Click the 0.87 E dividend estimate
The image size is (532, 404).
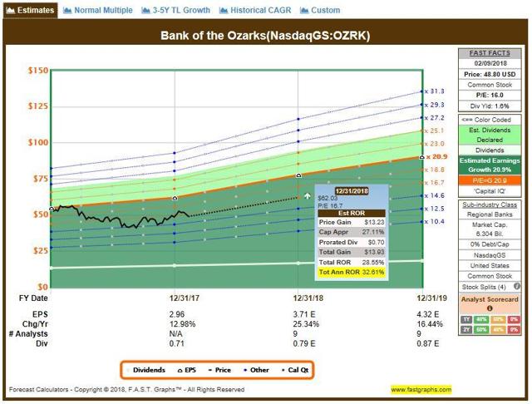pos(428,343)
